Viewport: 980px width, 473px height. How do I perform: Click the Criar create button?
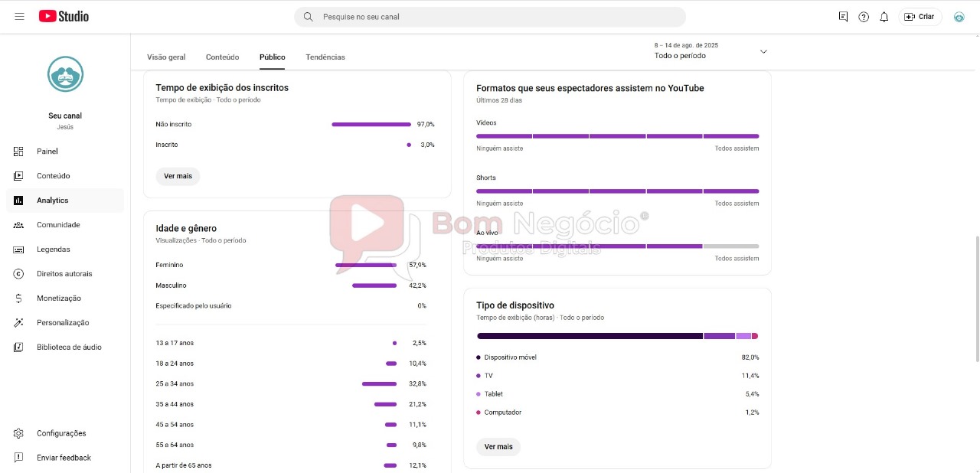coord(920,16)
